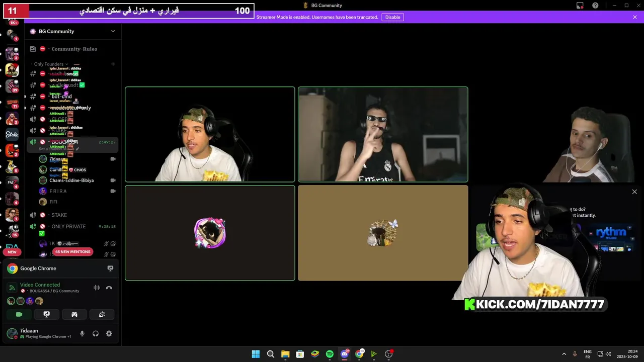Open the Kick Flow server icon

pyautogui.click(x=12, y=70)
